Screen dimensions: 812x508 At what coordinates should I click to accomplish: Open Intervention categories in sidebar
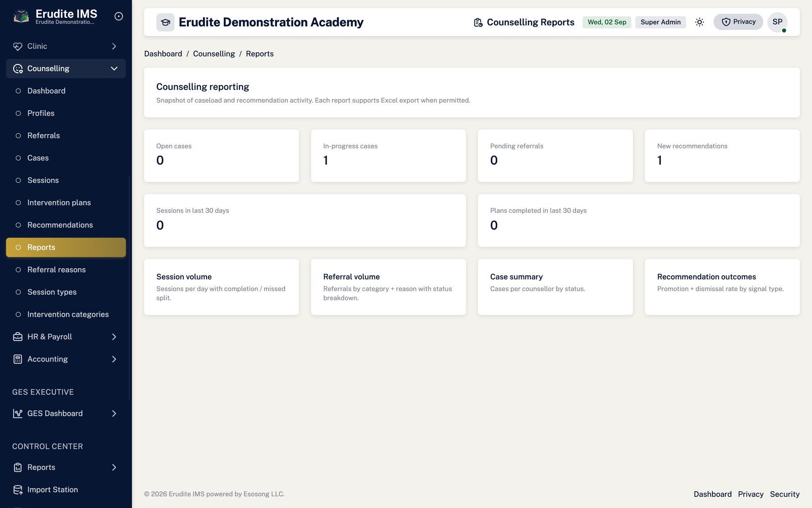[x=66, y=314]
